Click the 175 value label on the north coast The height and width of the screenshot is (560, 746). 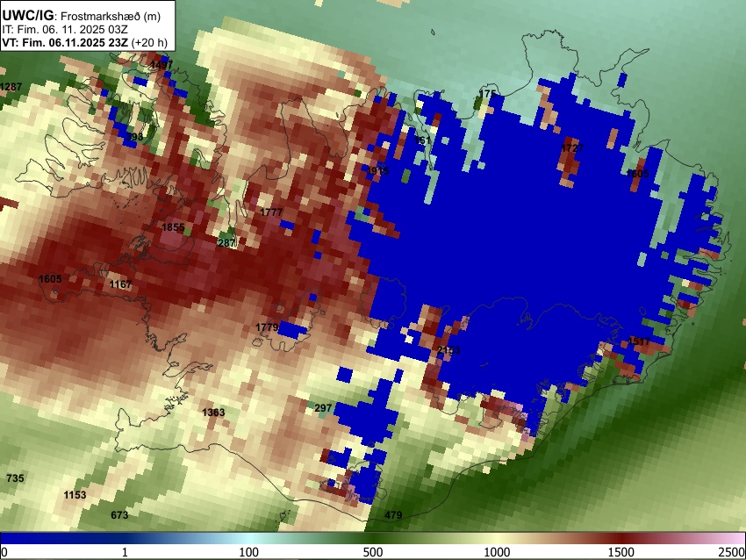coord(487,94)
